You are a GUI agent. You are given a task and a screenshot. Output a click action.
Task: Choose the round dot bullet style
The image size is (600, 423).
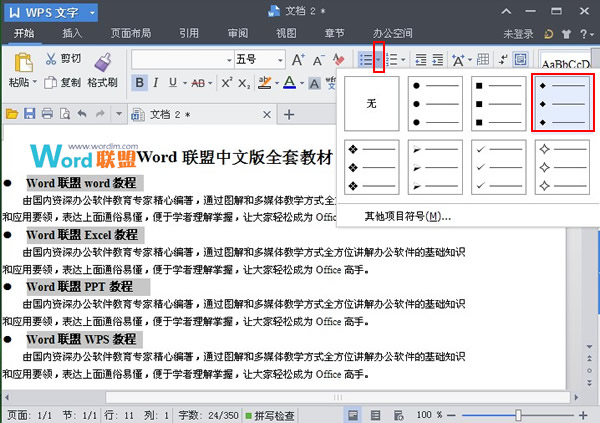[x=436, y=103]
